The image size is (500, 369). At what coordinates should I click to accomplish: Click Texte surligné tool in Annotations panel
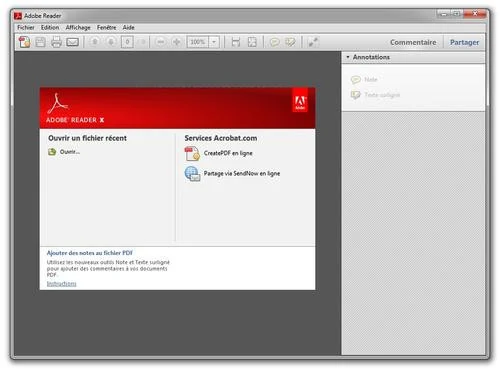coord(375,95)
